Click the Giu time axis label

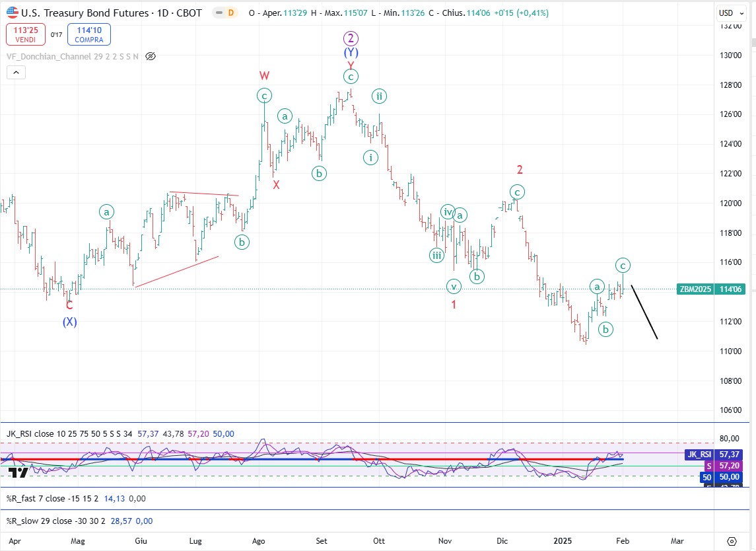pyautogui.click(x=141, y=541)
